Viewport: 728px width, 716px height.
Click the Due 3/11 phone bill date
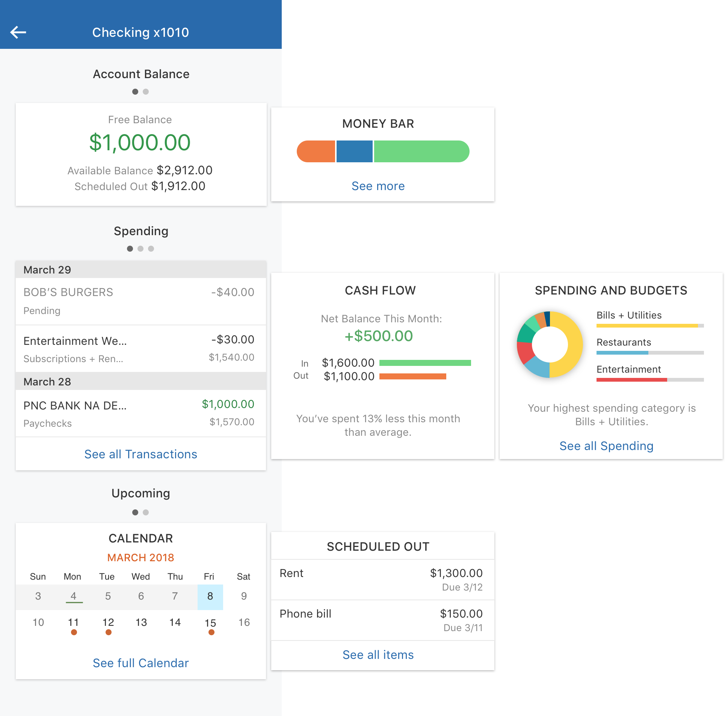463,628
